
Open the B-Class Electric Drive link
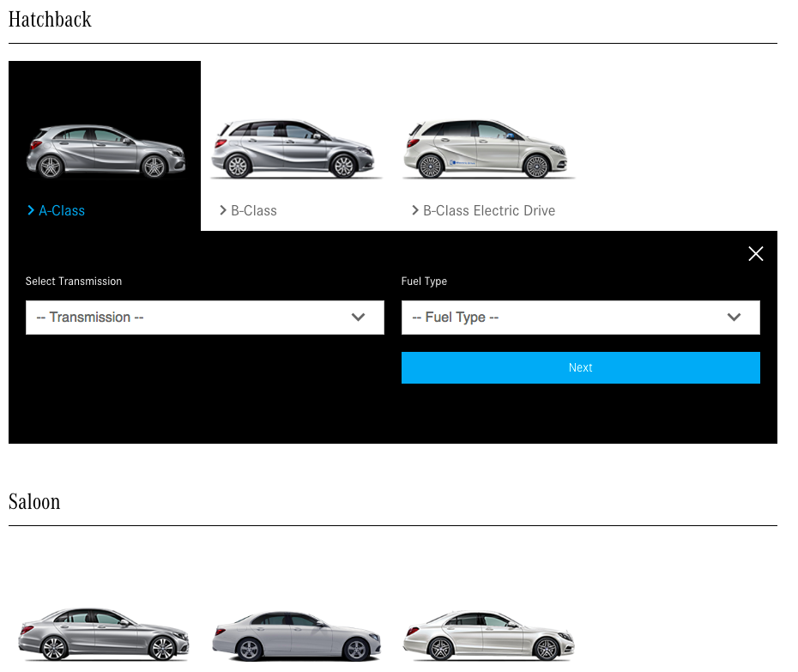[489, 210]
